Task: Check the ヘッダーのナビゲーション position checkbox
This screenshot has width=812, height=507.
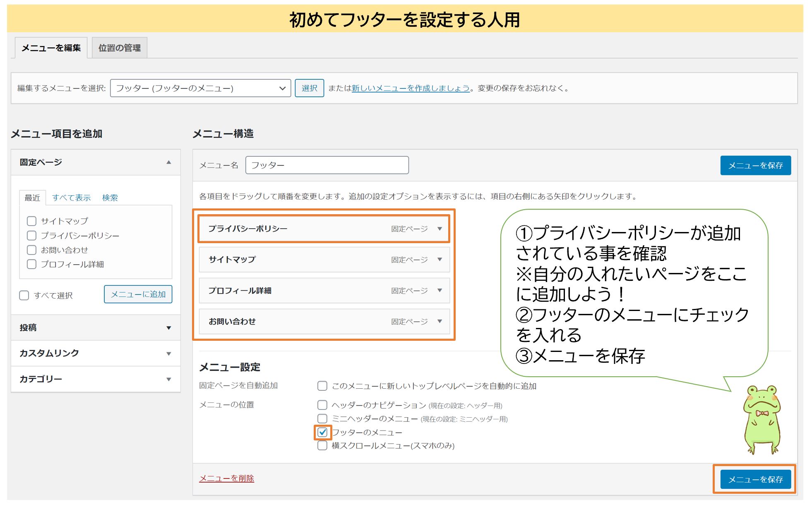Action: [x=322, y=405]
